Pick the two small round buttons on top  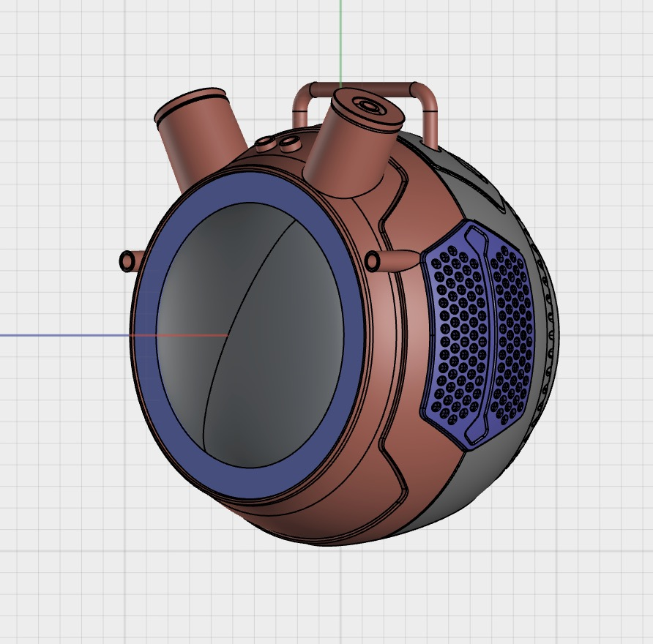277,144
